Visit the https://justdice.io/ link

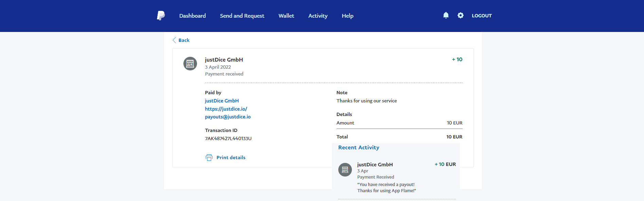pyautogui.click(x=226, y=109)
